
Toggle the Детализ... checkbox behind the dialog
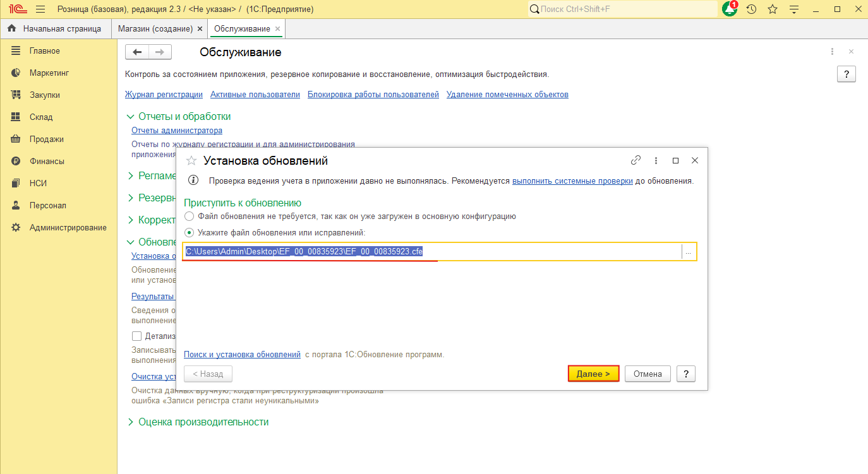[x=136, y=336]
